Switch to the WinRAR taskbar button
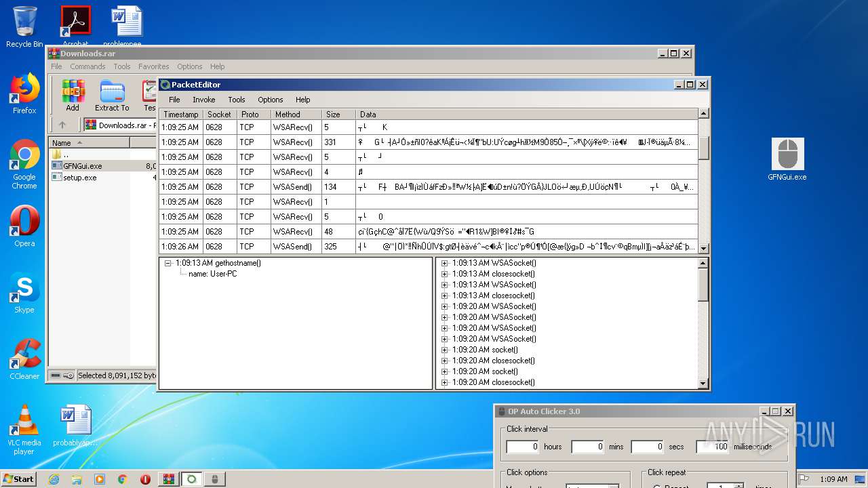This screenshot has height=488, width=868. (169, 479)
